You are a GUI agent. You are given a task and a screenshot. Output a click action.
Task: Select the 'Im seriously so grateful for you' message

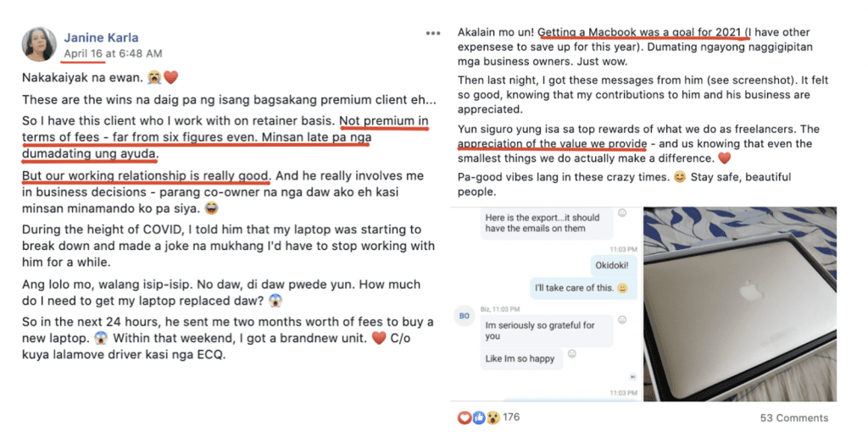547,330
